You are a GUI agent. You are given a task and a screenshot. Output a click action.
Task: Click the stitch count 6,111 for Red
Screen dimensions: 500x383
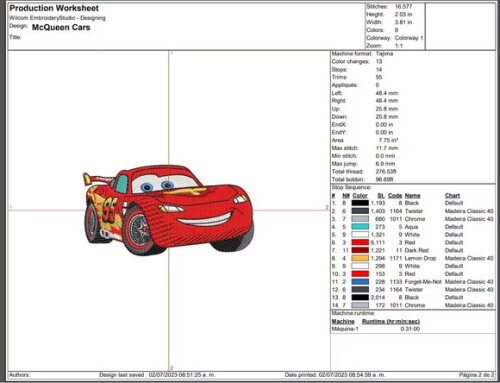(x=378, y=242)
